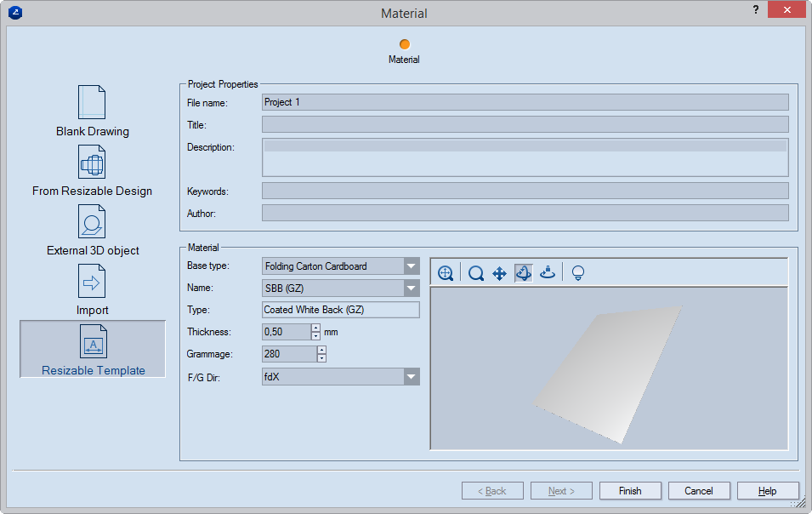812x514 pixels.
Task: Toggle the light bulb lighting icon
Action: coord(578,273)
